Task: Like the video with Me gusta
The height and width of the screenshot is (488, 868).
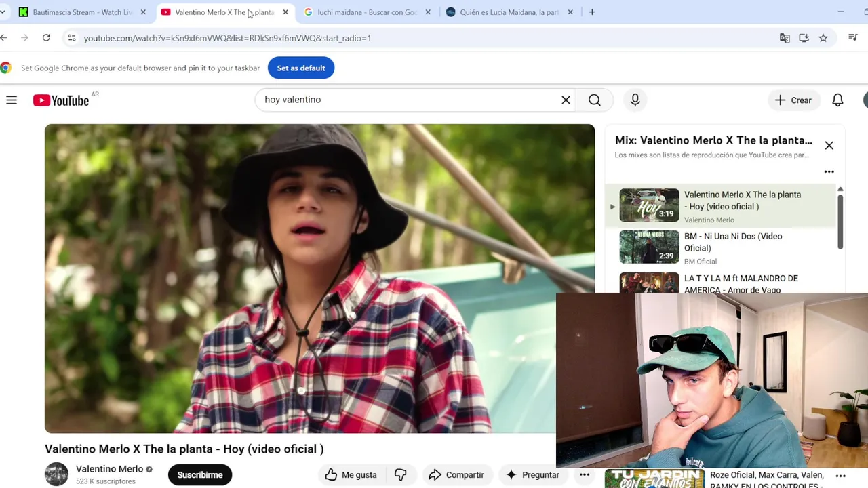Action: (x=351, y=475)
